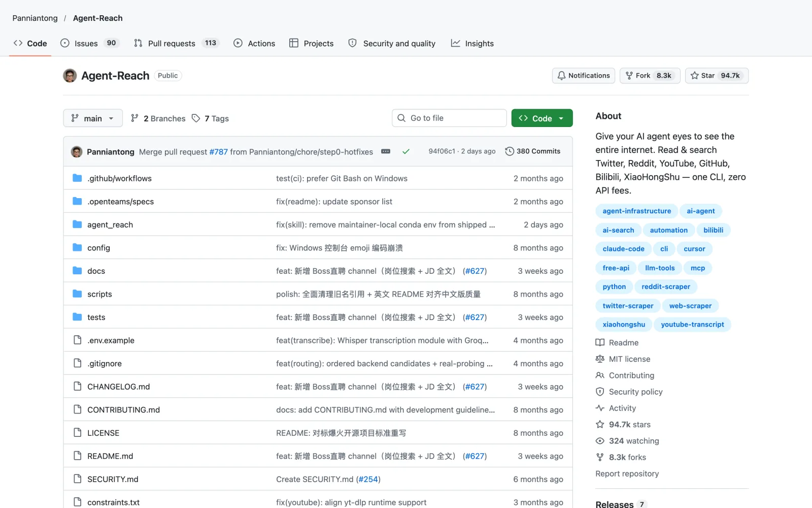The image size is (812, 508).
Task: Click the fork icon next to 8.3k forks
Action: (x=600, y=457)
